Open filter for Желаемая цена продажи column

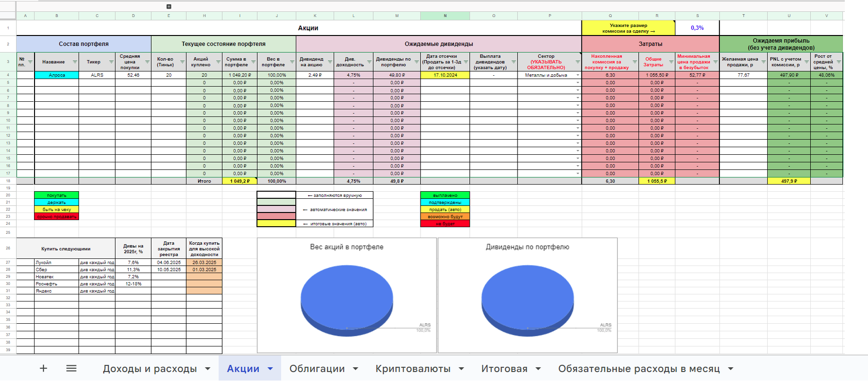click(763, 62)
